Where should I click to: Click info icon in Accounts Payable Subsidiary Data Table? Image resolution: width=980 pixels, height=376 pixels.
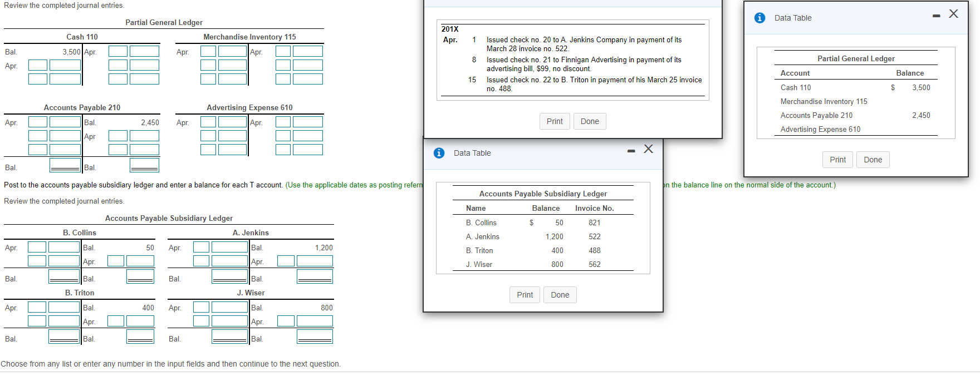[439, 153]
